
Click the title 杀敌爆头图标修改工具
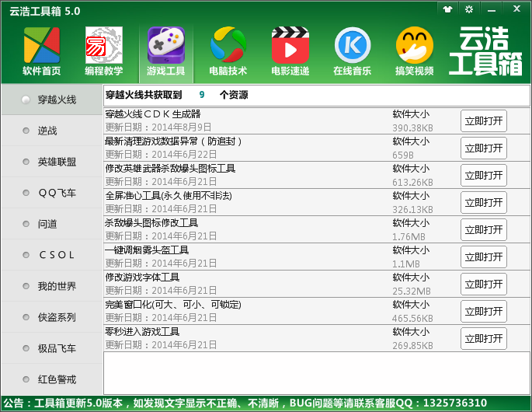[x=151, y=223]
